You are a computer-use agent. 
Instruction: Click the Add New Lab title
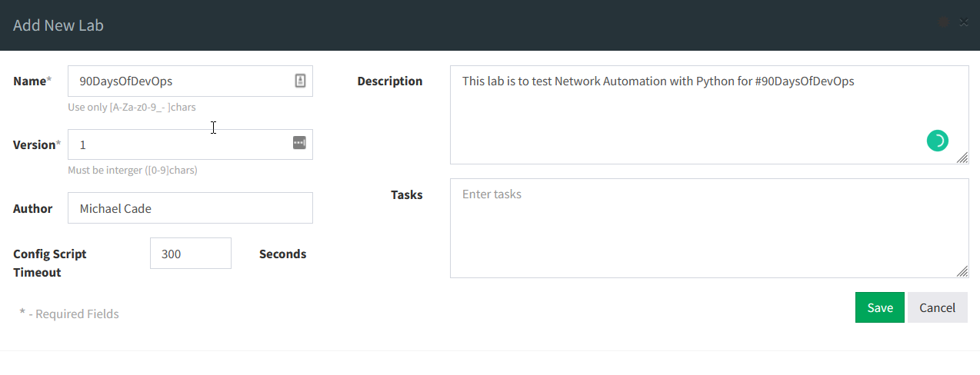tap(58, 25)
